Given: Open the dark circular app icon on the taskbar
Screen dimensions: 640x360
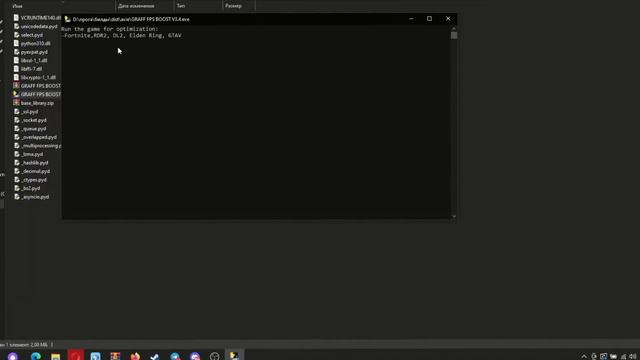Looking at the screenshot, I should [x=215, y=356].
